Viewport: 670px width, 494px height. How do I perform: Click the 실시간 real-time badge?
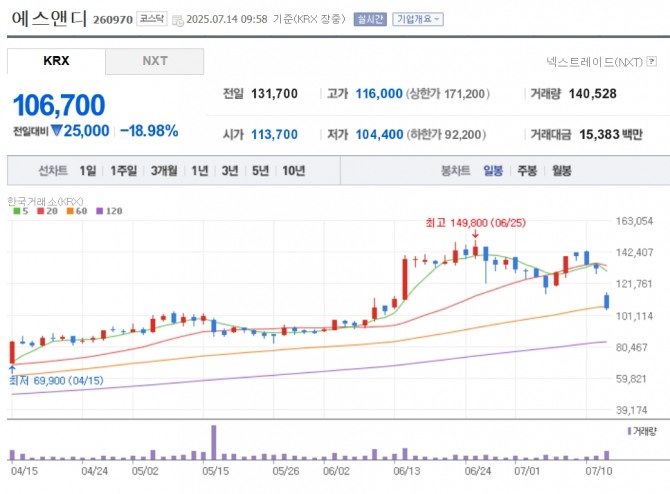[369, 19]
